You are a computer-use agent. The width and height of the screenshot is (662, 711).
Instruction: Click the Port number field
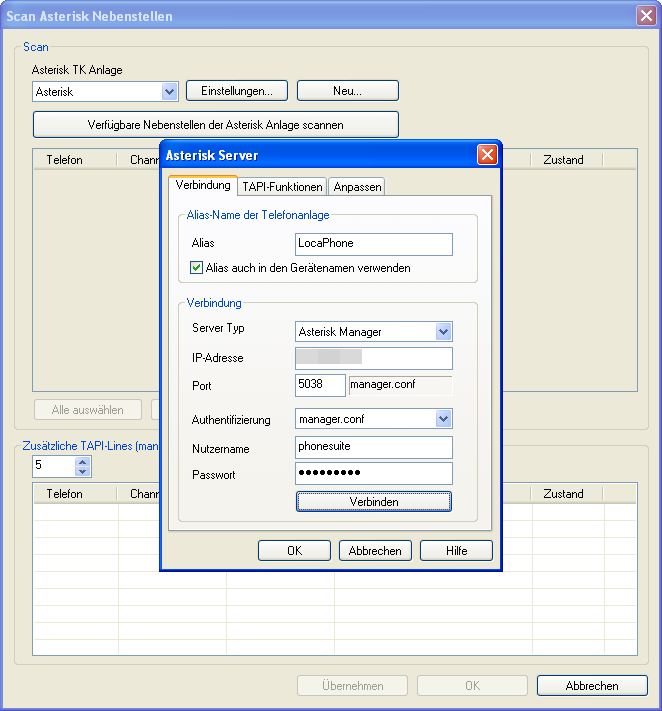click(320, 386)
